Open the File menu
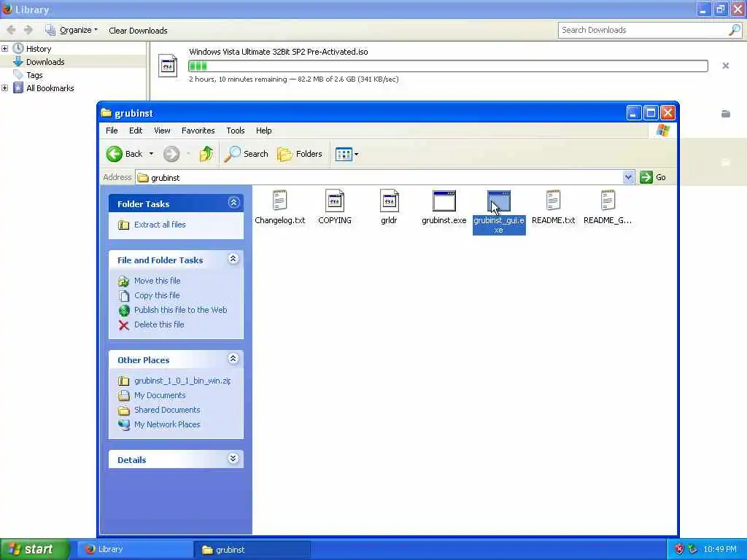Screen dimensions: 747x560 coord(112,131)
